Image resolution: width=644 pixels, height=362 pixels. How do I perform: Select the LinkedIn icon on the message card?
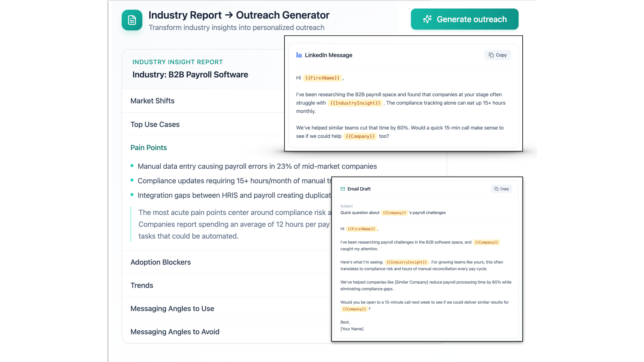pyautogui.click(x=299, y=55)
